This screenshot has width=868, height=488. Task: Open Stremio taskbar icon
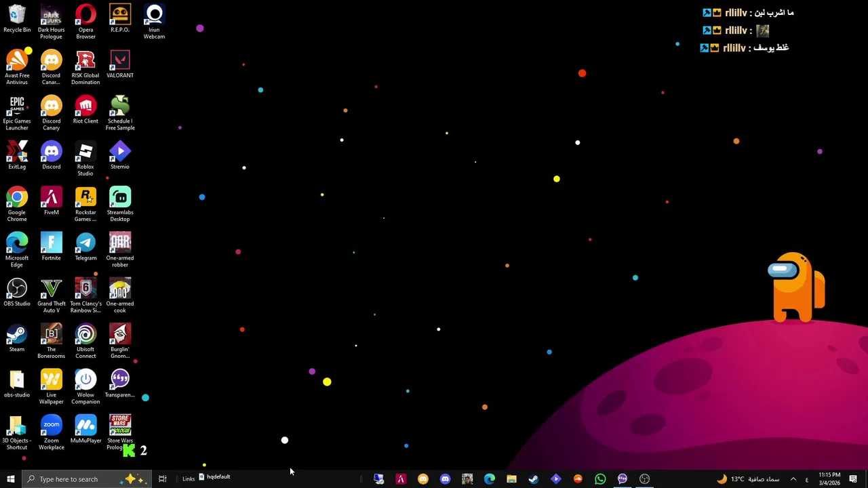pos(556,479)
